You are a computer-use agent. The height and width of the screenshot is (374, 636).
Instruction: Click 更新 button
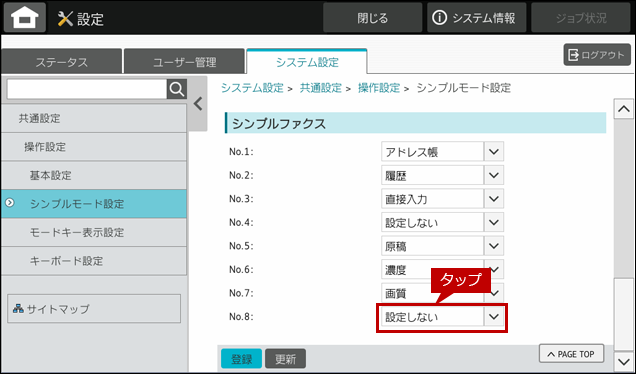[286, 359]
